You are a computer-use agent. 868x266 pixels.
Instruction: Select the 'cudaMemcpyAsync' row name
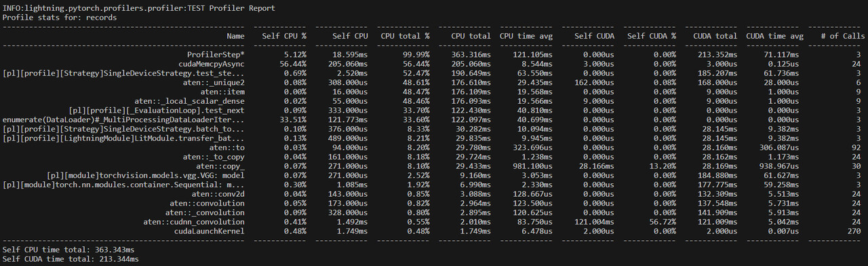[x=212, y=63]
